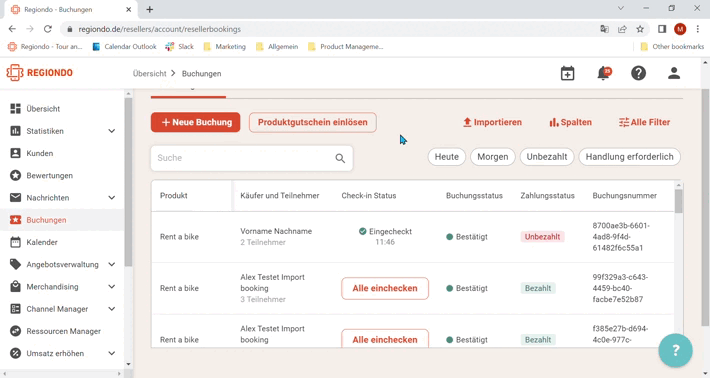The height and width of the screenshot is (378, 710).
Task: Click the Regiondo logo
Action: click(x=39, y=73)
